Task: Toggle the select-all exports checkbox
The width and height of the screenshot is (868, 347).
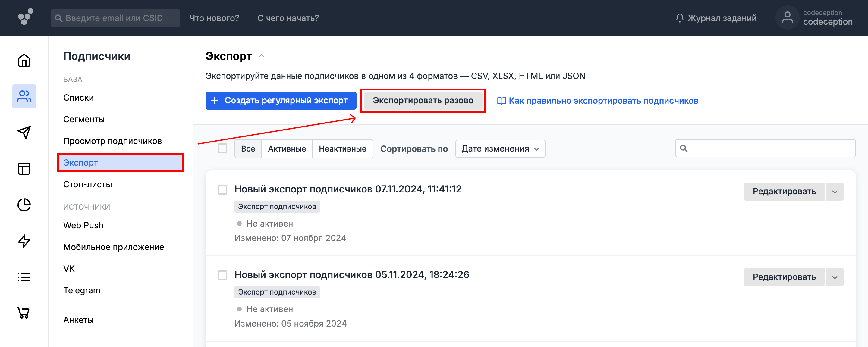Action: tap(222, 148)
